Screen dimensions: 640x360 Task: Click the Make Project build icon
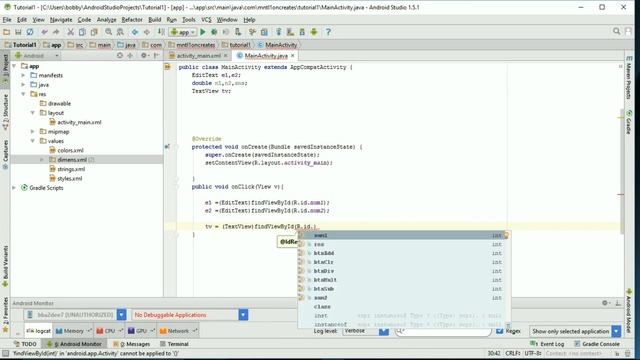pyautogui.click(x=161, y=32)
